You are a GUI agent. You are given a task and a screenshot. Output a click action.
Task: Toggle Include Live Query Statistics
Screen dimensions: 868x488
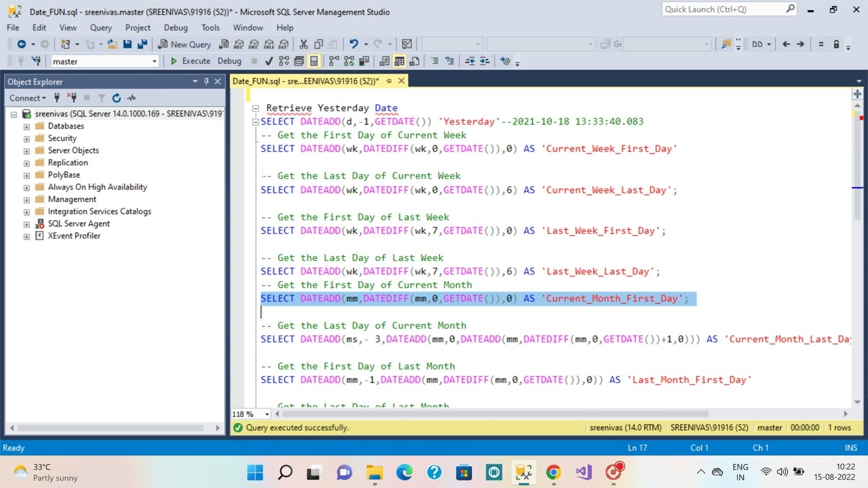[x=349, y=61]
